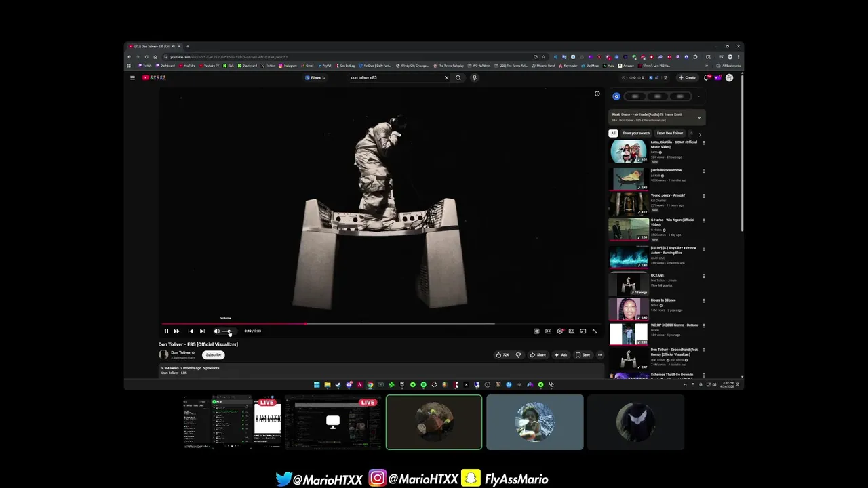Skip to the next video
Viewport: 868px width, 488px height.
[202, 331]
